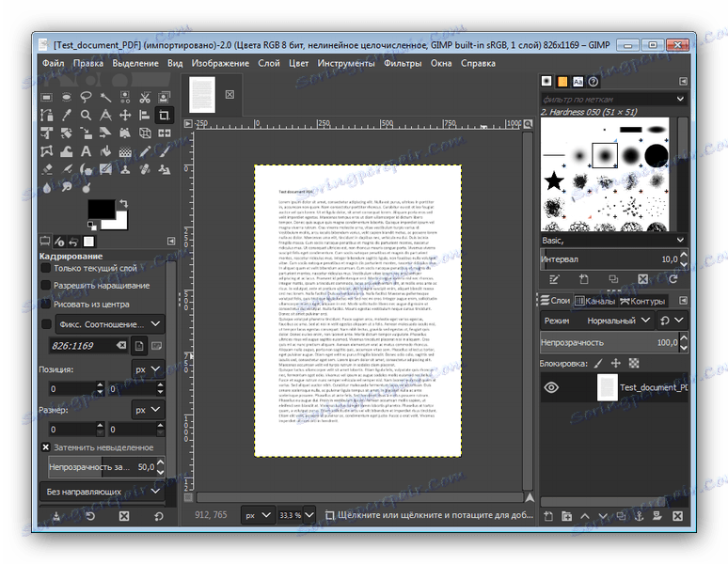Screen dimensions: 728x564
Task: Toggle 'Рисовать из центра' checkbox
Action: [46, 304]
